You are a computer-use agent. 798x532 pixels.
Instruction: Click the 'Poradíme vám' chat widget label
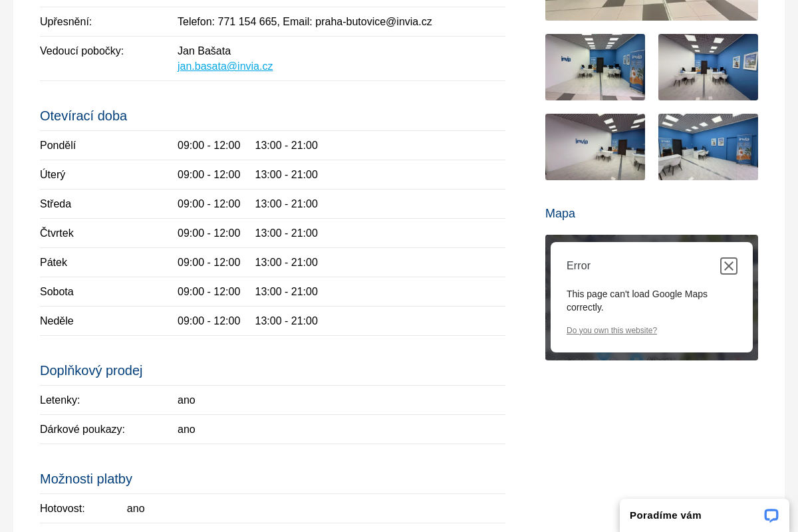pos(666,515)
